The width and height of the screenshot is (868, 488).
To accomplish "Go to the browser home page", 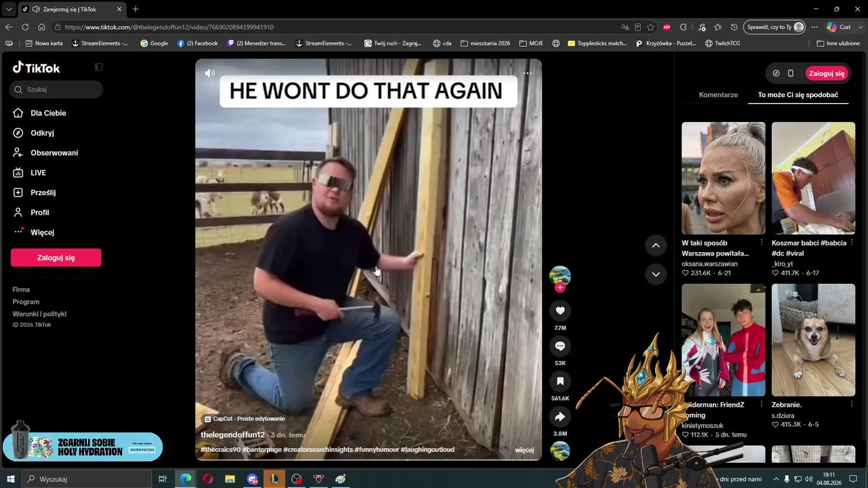I will [41, 27].
